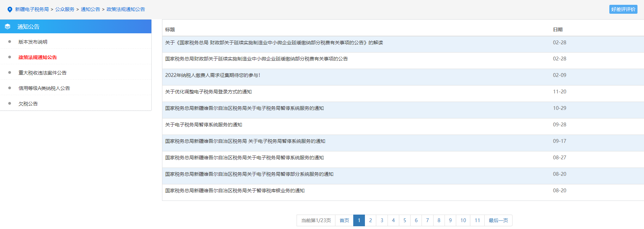Open 公众服务 breadcrumb link
Screen dimensions: 644x229
tap(65, 9)
